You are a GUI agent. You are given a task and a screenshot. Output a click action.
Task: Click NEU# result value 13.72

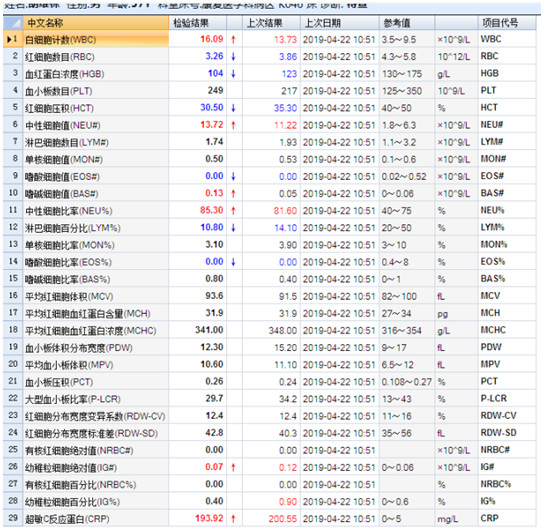[x=212, y=125]
